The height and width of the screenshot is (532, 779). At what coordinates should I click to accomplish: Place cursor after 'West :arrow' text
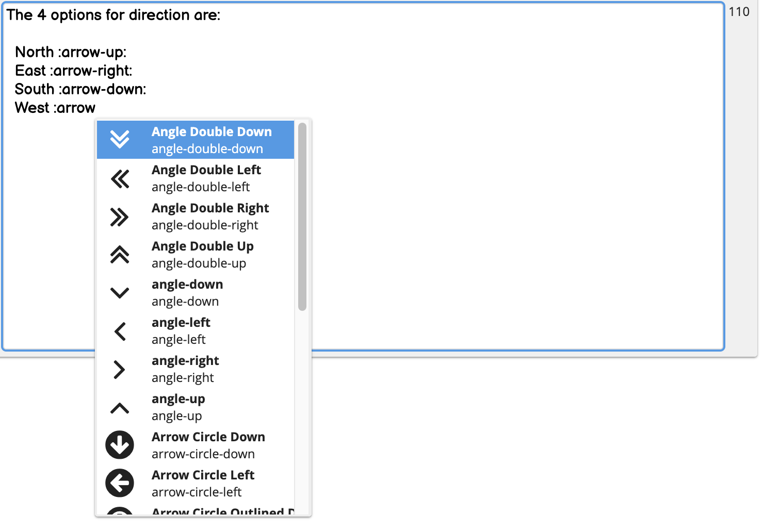click(x=96, y=108)
